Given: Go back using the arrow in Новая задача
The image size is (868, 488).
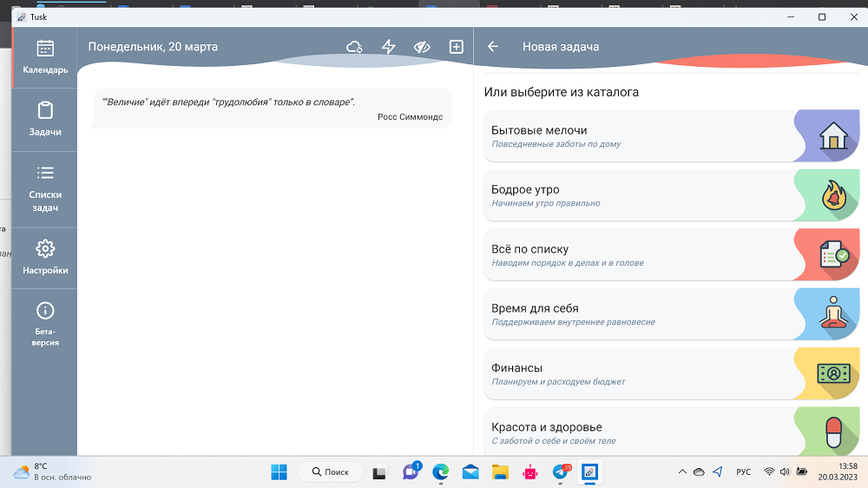Looking at the screenshot, I should [493, 47].
